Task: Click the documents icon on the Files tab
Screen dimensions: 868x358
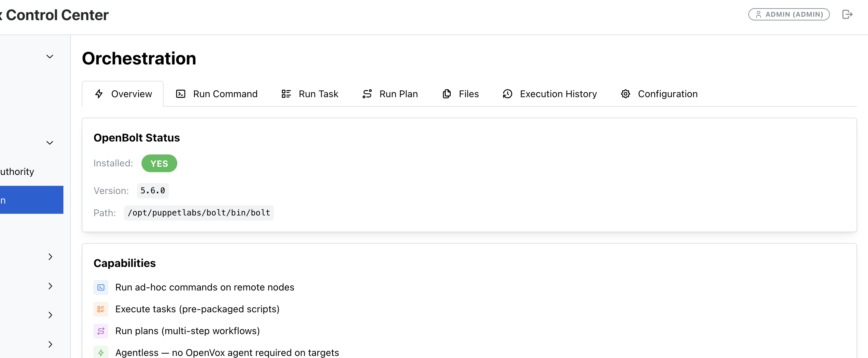Action: [447, 94]
